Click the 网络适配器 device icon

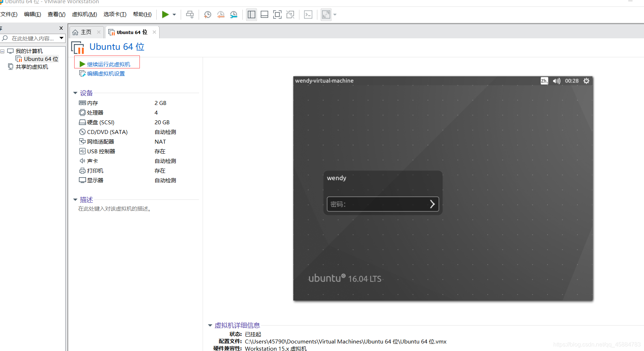pos(82,141)
